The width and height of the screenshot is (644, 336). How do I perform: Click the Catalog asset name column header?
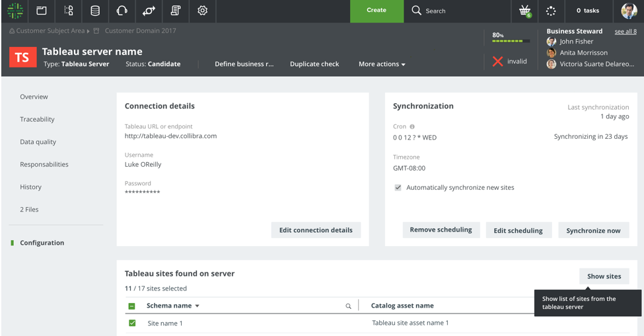pyautogui.click(x=402, y=306)
